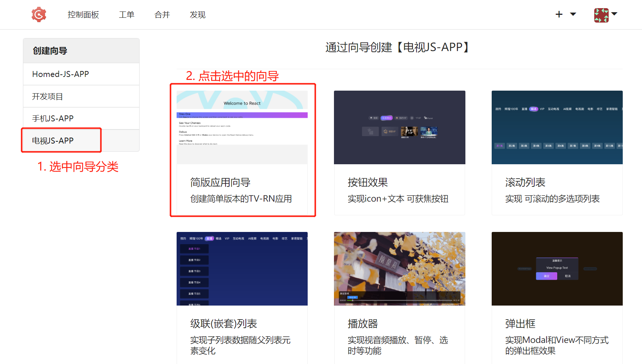
Task: Select 开发项目 in the sidebar
Action: [47, 97]
